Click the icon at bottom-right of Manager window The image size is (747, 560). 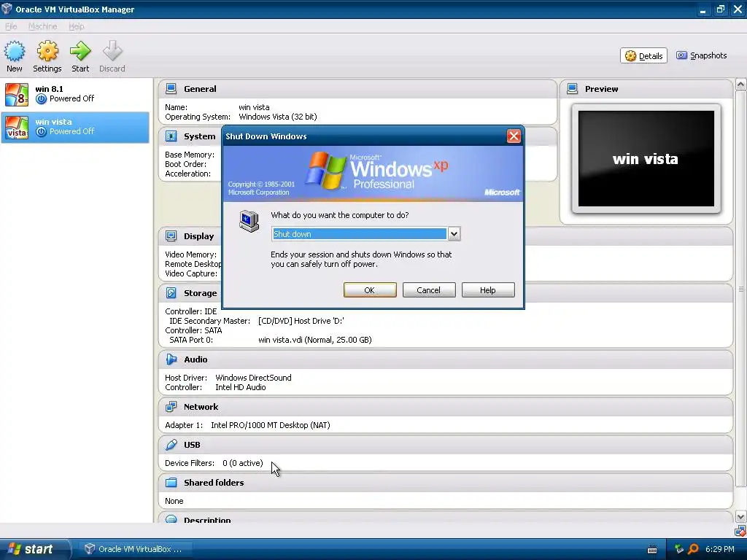pyautogui.click(x=740, y=531)
